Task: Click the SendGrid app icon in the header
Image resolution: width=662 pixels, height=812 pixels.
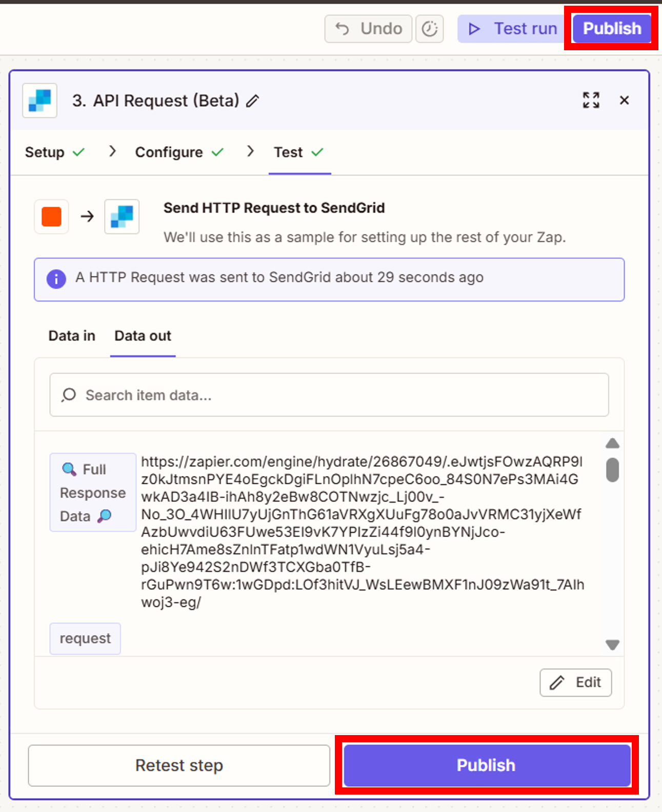Action: 40,101
